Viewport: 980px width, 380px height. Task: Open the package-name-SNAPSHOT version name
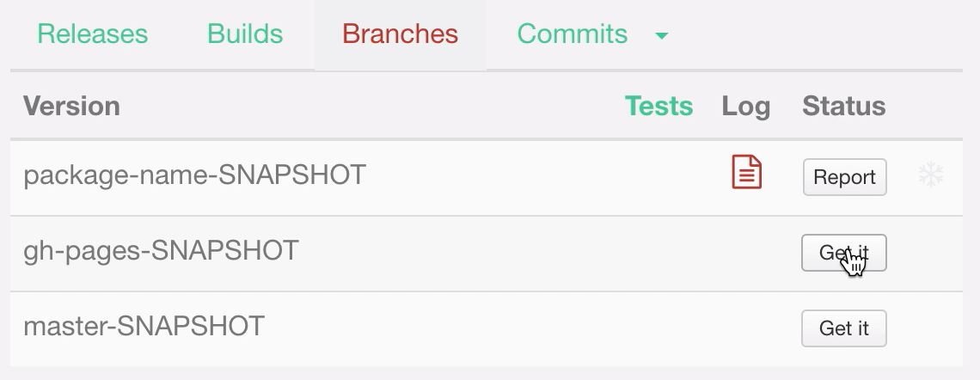[x=194, y=175]
